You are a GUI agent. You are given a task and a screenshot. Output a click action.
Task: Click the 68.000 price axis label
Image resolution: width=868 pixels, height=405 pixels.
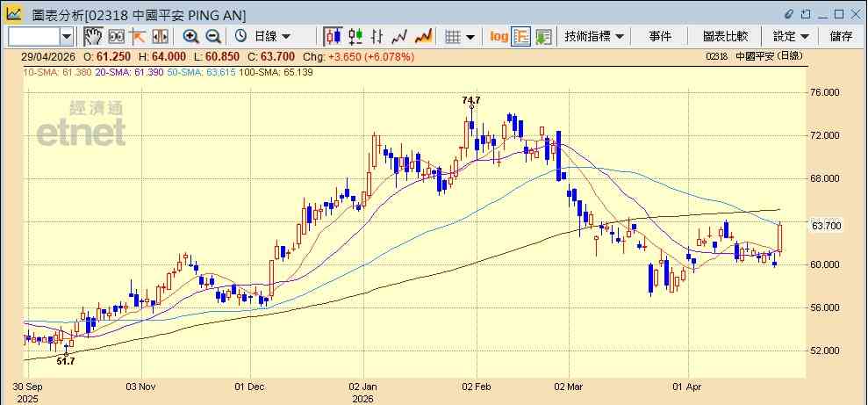[x=825, y=178]
